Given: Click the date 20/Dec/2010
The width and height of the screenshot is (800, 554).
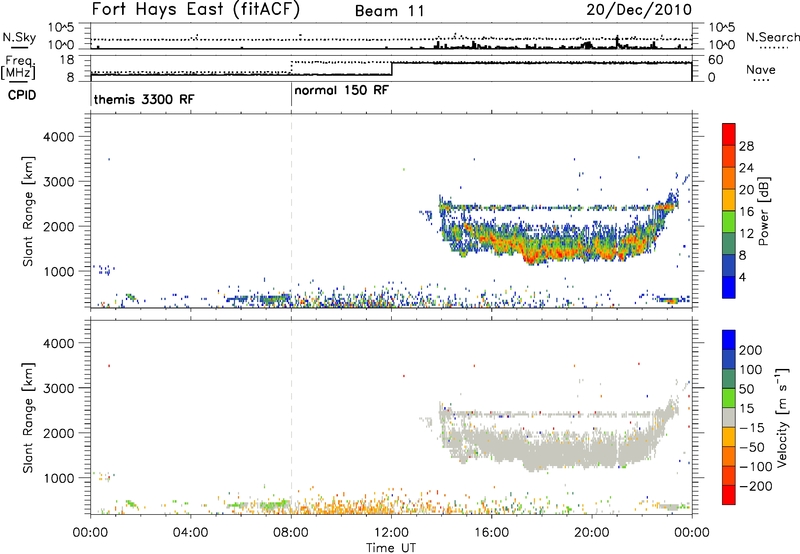Looking at the screenshot, I should pyautogui.click(x=639, y=10).
